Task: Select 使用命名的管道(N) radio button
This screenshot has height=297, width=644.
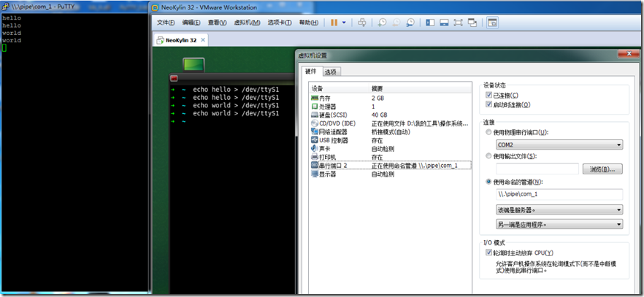Action: click(x=488, y=181)
